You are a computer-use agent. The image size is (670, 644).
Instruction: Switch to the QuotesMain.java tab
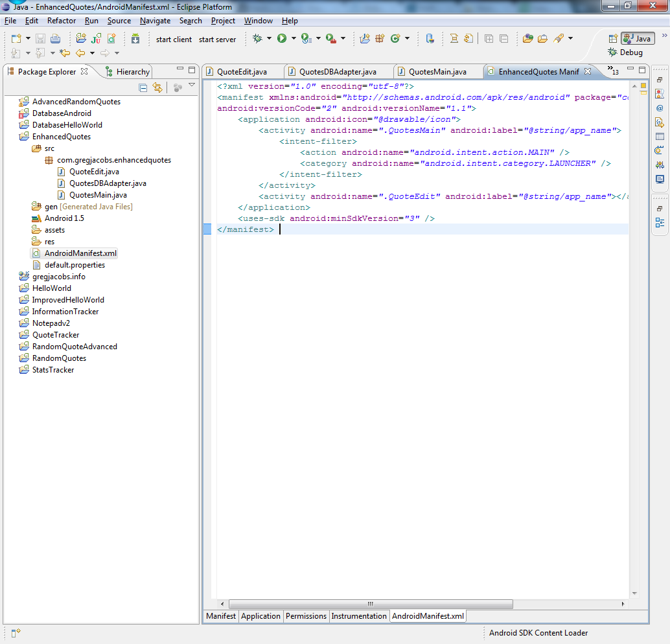[437, 71]
